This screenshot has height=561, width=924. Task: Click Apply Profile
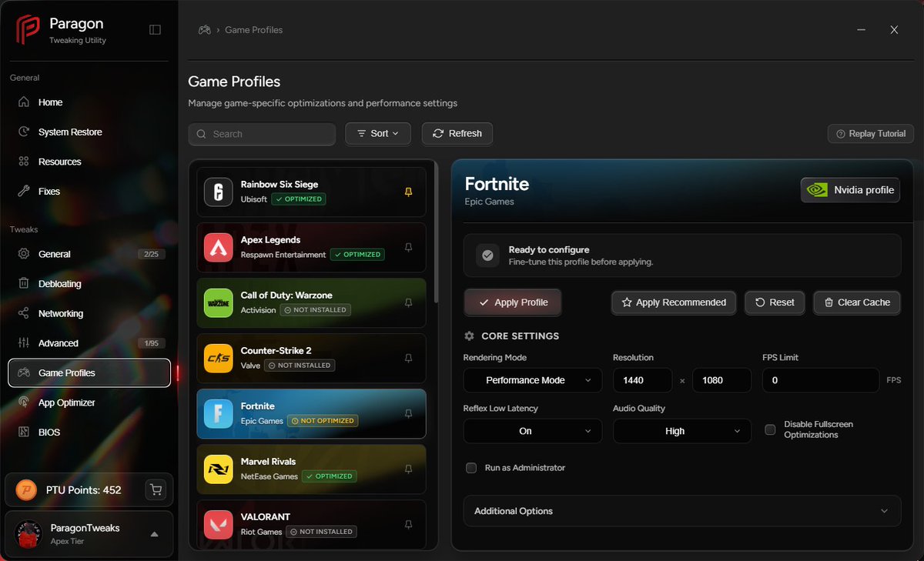[x=513, y=302]
